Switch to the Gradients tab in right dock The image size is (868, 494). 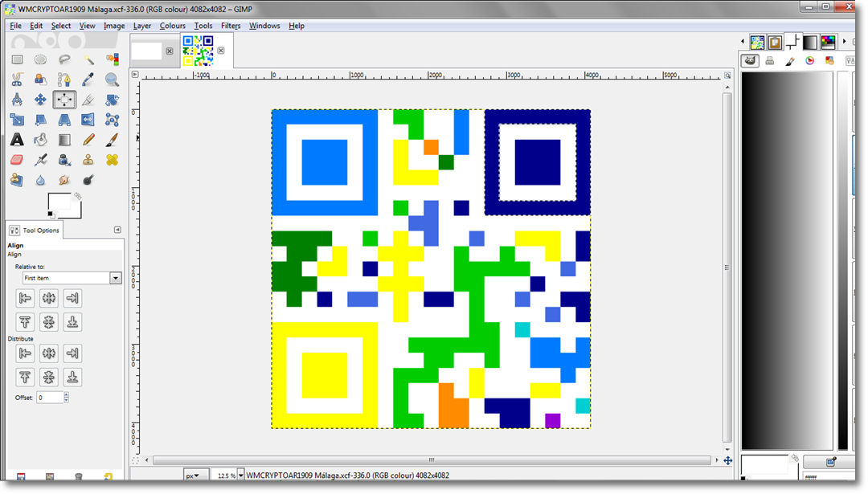pyautogui.click(x=810, y=42)
